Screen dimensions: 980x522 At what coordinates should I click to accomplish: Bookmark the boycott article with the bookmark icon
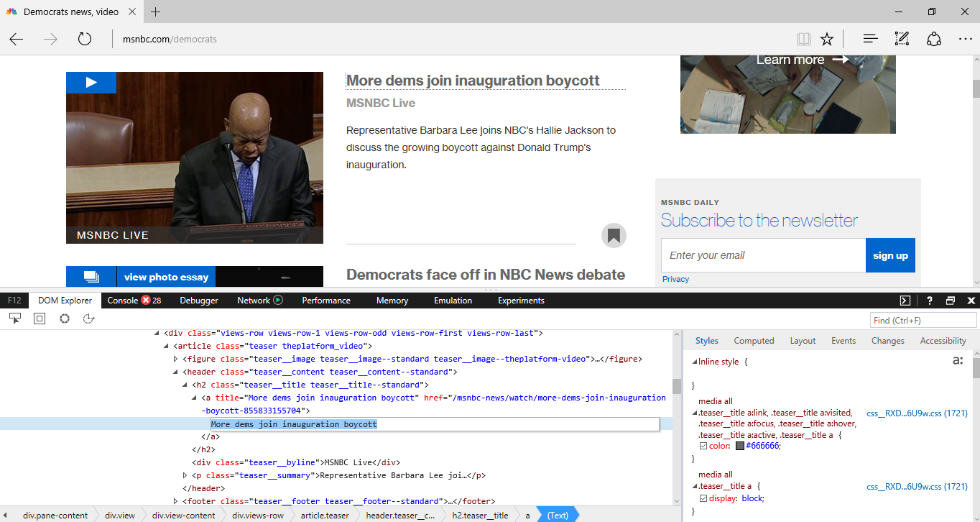(x=614, y=235)
